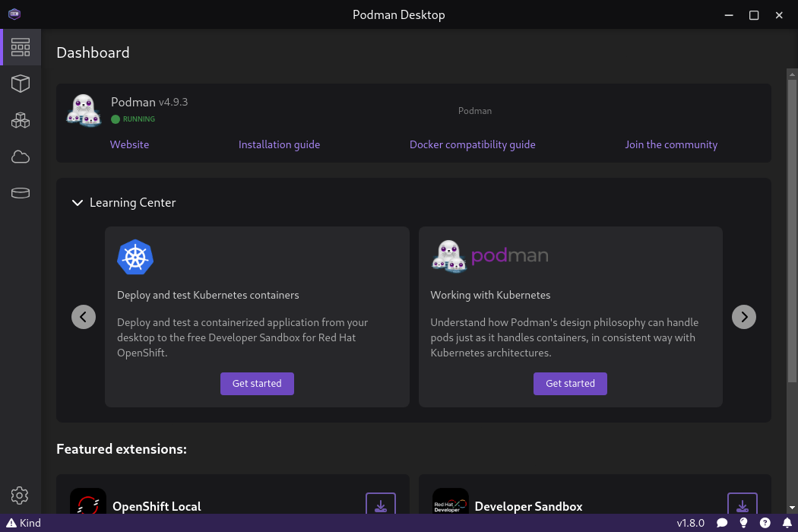Open Volumes via disk icon
Viewport: 798px width, 532px height.
point(21,193)
